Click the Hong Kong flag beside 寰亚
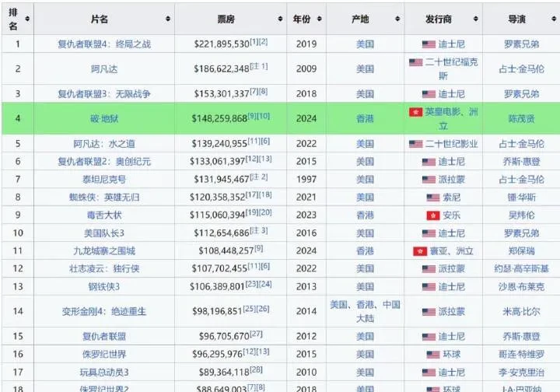560x392 pixels. tap(419, 251)
